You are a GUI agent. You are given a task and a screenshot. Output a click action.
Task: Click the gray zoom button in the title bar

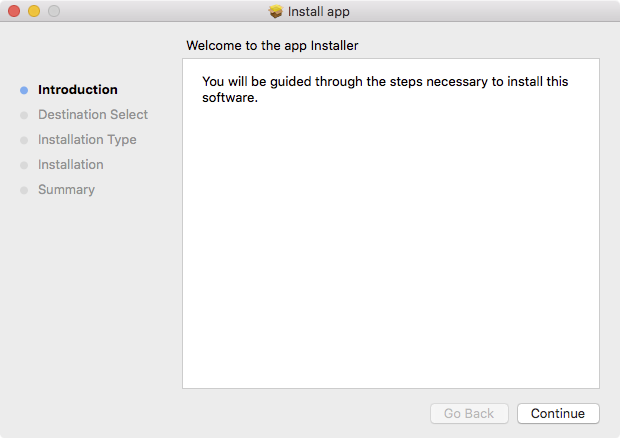pos(54,12)
